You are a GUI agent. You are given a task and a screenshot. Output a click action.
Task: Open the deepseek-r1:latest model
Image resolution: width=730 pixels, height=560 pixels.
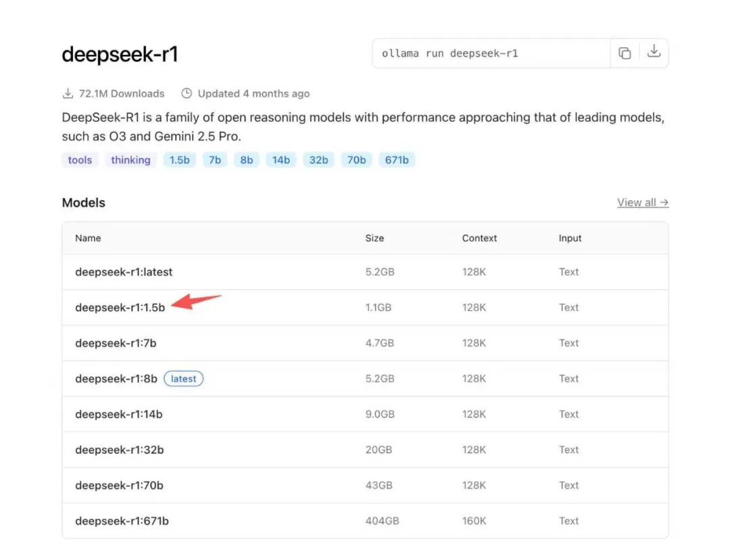point(124,272)
